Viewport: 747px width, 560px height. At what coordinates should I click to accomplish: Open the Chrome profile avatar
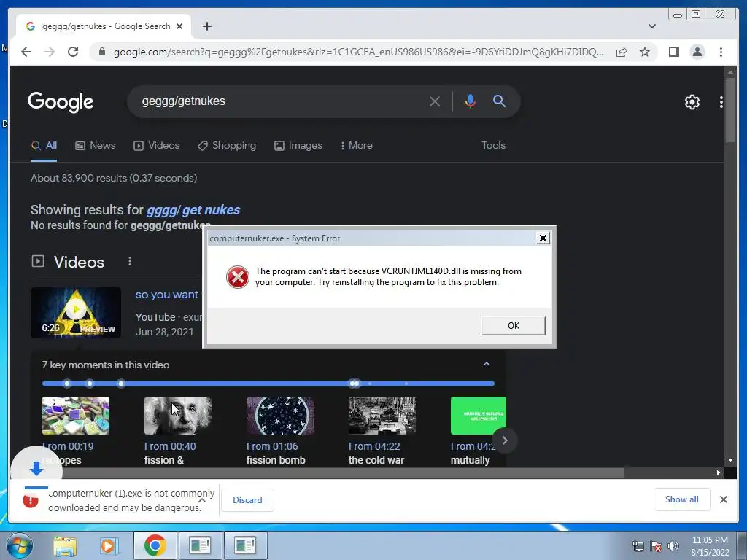[697, 52]
